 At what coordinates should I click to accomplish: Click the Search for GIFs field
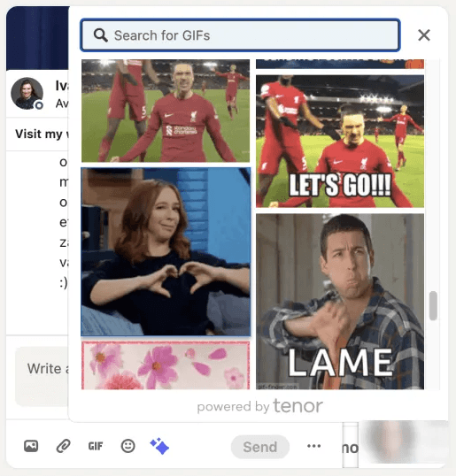coord(240,35)
